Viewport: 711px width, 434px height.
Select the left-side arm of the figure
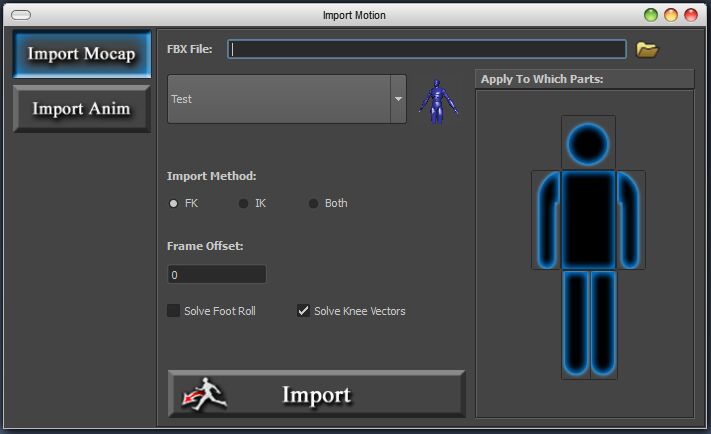coord(546,220)
